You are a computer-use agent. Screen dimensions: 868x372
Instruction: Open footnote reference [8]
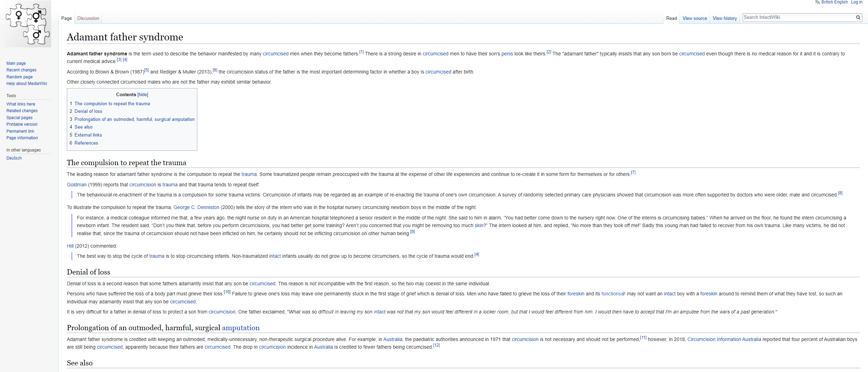point(840,193)
